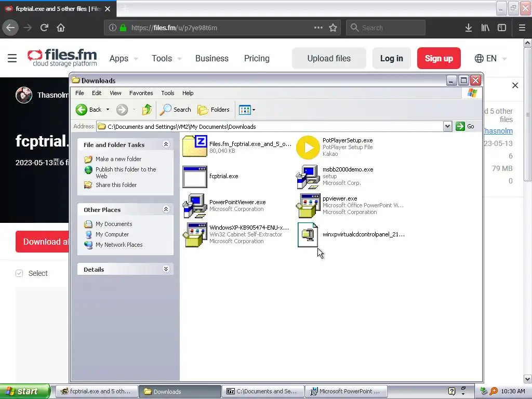
Task: Collapse Other Places panel
Action: click(x=166, y=209)
